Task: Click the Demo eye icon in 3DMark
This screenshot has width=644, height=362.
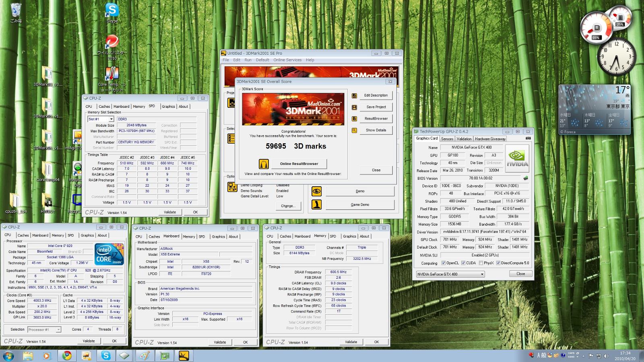Action: tap(317, 191)
